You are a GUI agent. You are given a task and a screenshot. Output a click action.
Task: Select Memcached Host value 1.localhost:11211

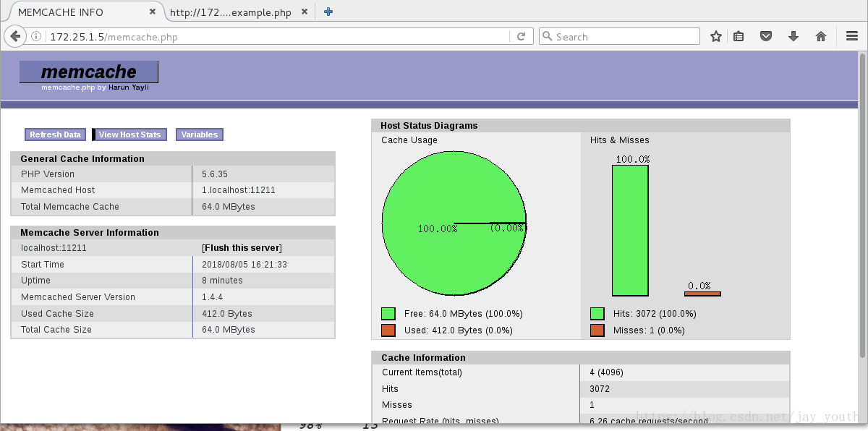239,190
